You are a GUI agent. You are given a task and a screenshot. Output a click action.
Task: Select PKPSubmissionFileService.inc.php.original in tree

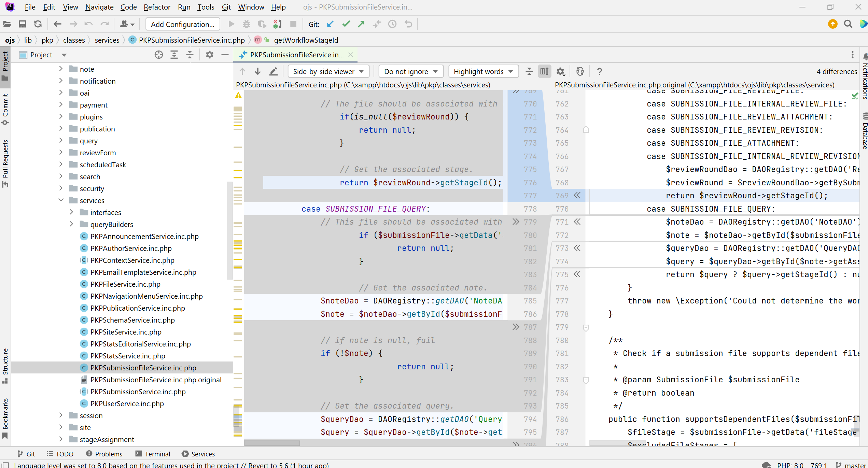coord(156,380)
